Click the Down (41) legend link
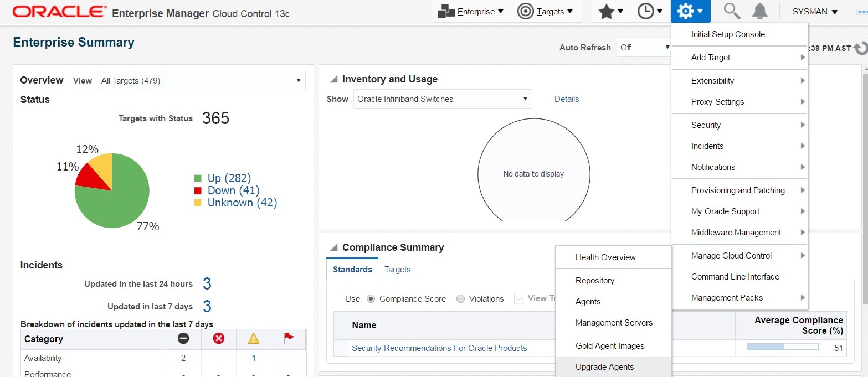Screen dimensions: 868x377 [234, 190]
